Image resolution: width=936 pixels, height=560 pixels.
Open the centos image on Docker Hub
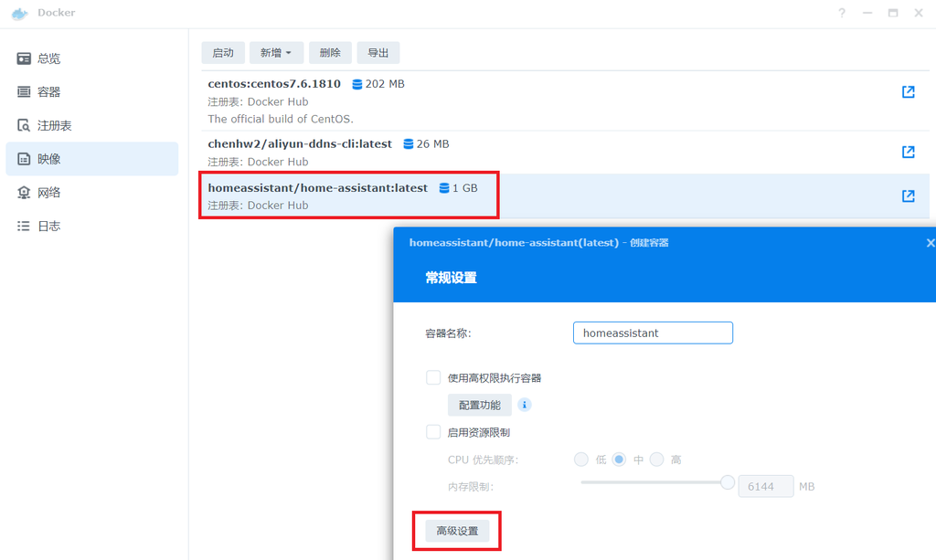(907, 91)
